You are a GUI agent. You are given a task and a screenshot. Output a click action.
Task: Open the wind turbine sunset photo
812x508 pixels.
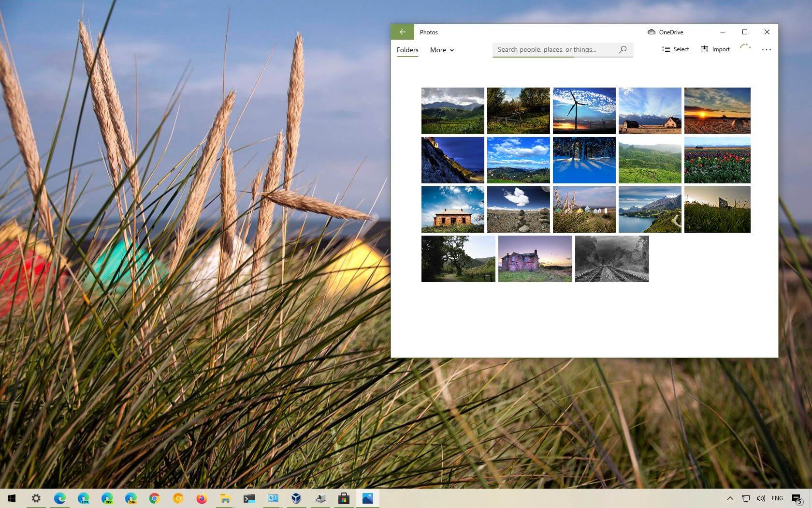[x=584, y=110]
